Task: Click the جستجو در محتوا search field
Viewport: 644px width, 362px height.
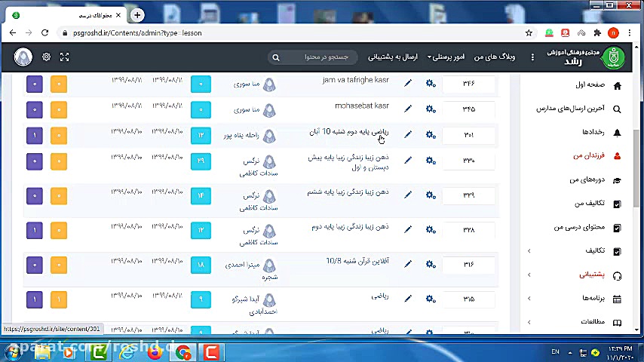Action: [313, 57]
